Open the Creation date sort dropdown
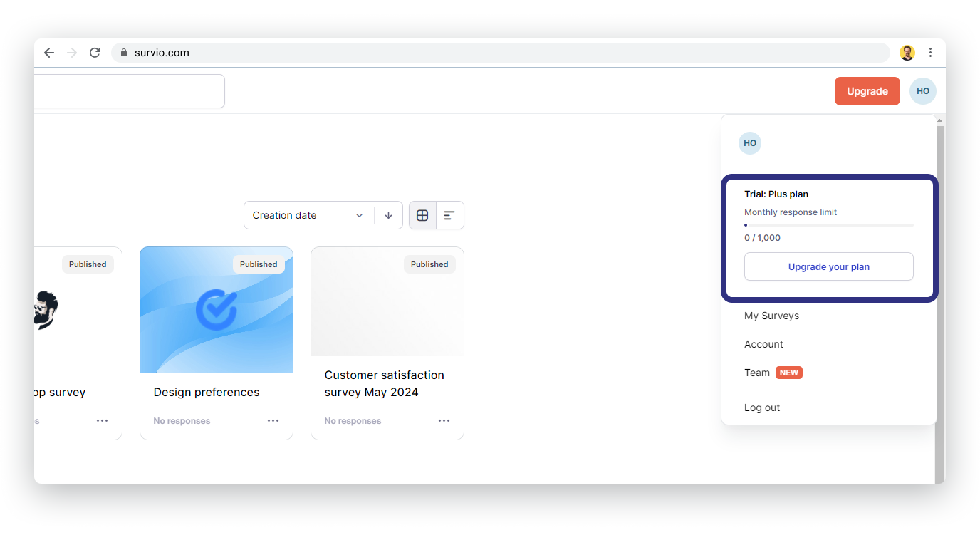980x535 pixels. (309, 215)
